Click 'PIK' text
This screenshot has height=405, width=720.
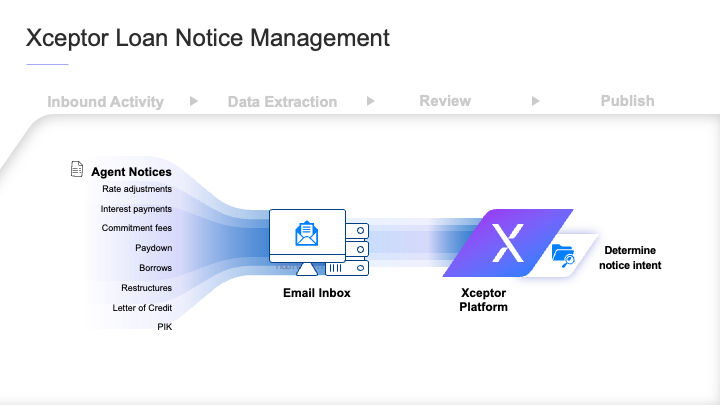coord(165,327)
